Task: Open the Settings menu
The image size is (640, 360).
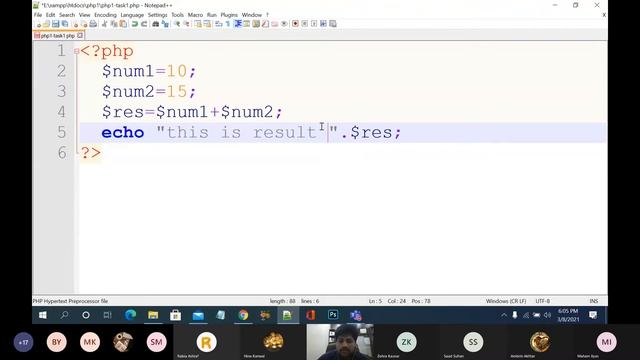Action: click(x=158, y=15)
